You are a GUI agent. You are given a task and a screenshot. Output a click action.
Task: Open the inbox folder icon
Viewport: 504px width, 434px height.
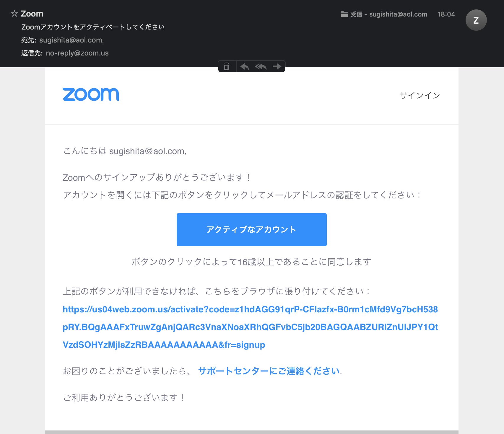tap(344, 14)
